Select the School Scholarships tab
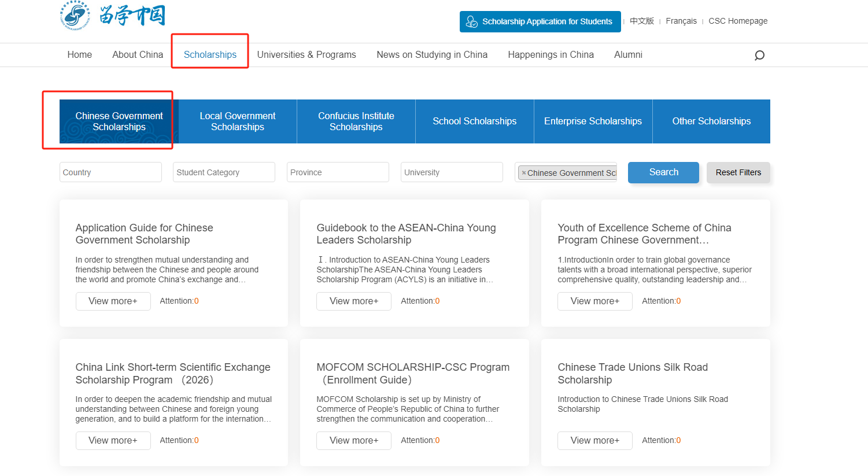Image resolution: width=868 pixels, height=476 pixels. (x=475, y=121)
